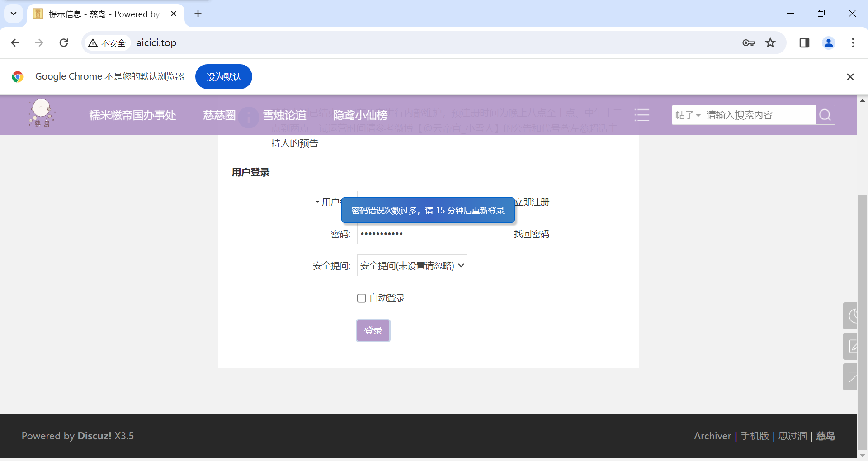Open the Chrome profile avatar
The image size is (868, 461).
828,43
